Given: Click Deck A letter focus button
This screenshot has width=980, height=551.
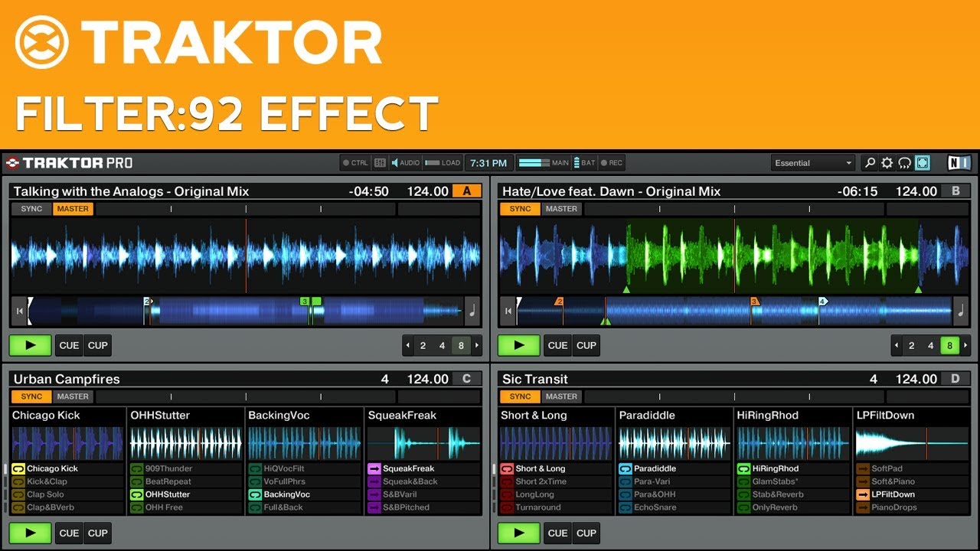Looking at the screenshot, I should click(466, 191).
